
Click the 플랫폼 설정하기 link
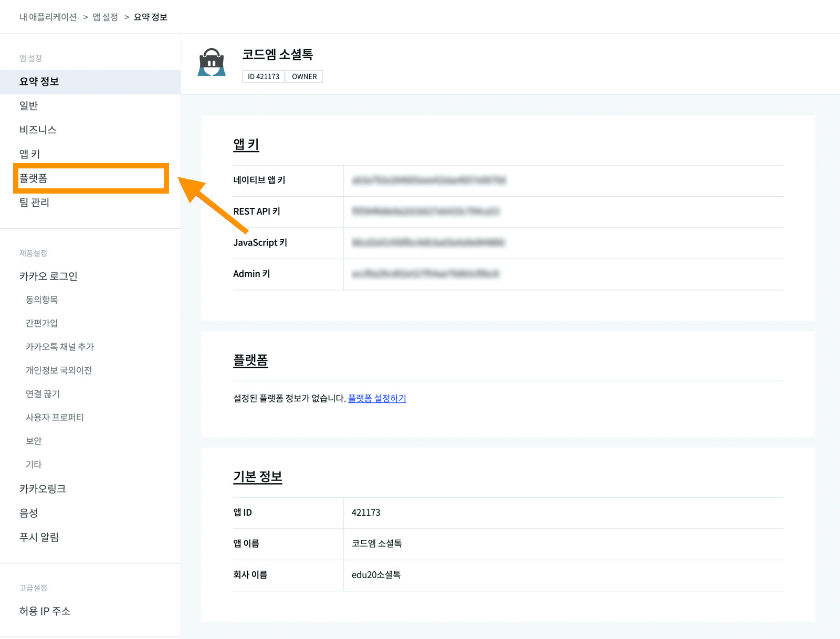(377, 399)
